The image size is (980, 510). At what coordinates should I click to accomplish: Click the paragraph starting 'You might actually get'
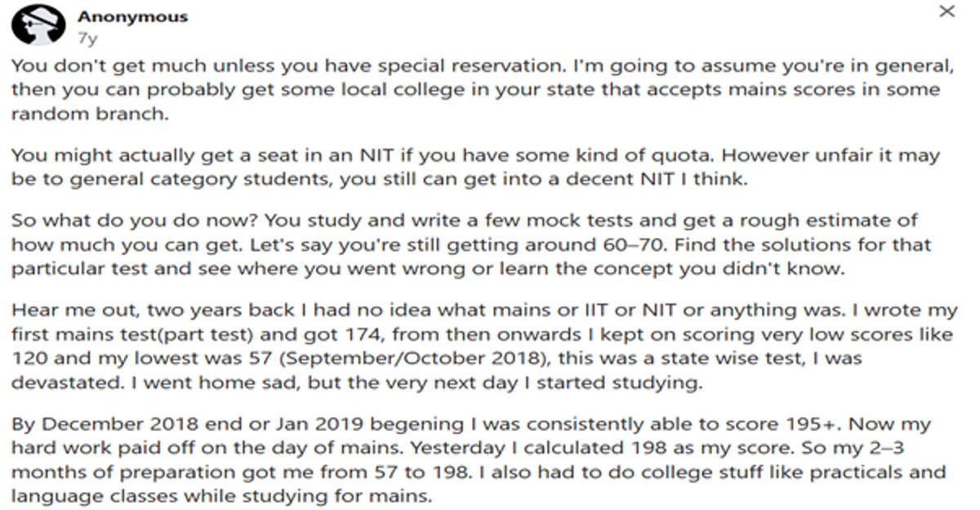point(475,167)
